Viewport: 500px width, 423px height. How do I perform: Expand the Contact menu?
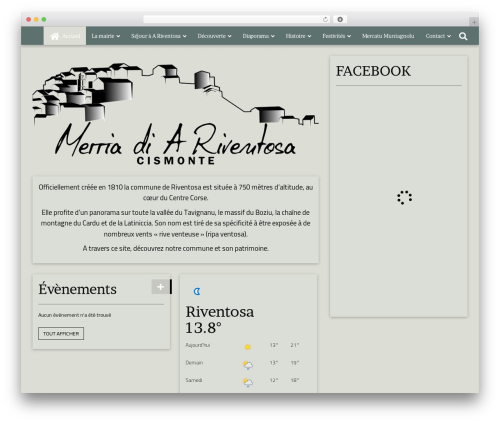click(x=438, y=36)
